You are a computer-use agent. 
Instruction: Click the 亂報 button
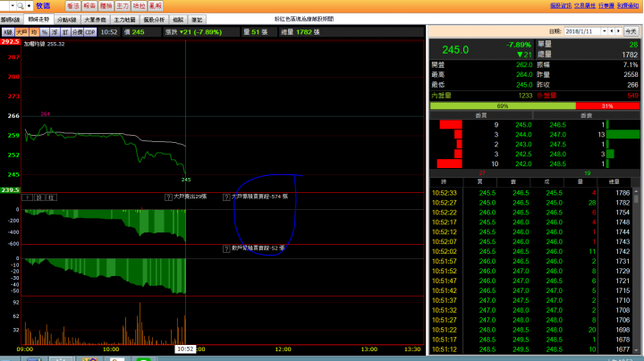(x=156, y=5)
